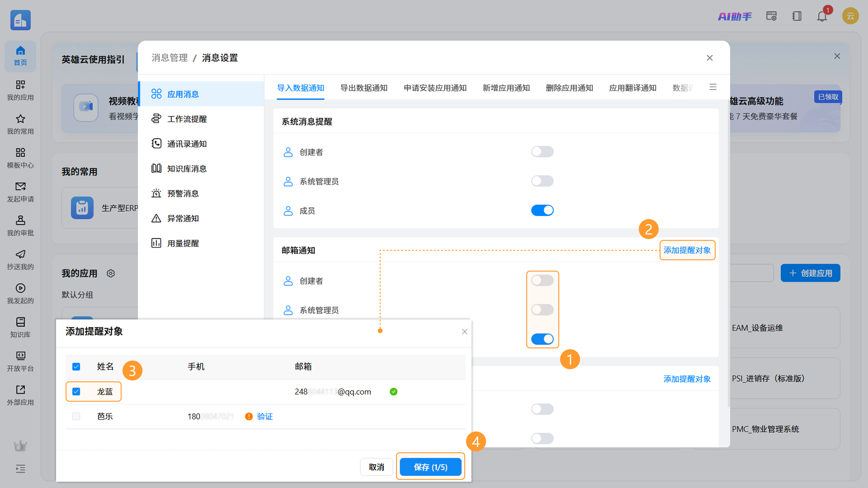The width and height of the screenshot is (868, 488).
Task: Click the 生产型ERP app icon
Action: (82, 208)
